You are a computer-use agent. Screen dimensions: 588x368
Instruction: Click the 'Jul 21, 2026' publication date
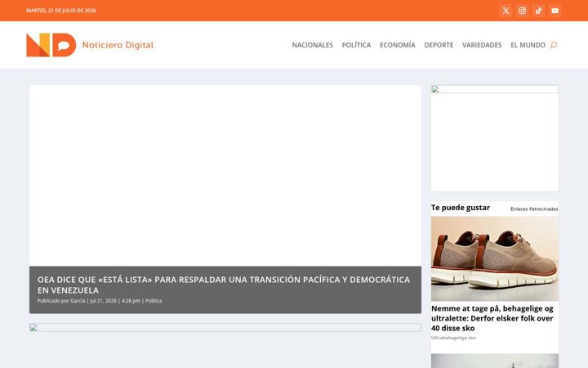(x=103, y=301)
